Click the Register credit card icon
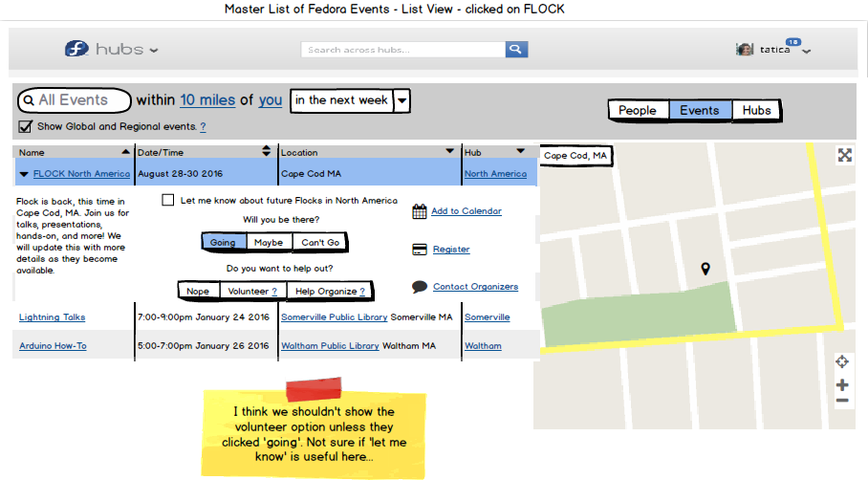This screenshot has height=480, width=868. pyautogui.click(x=420, y=250)
